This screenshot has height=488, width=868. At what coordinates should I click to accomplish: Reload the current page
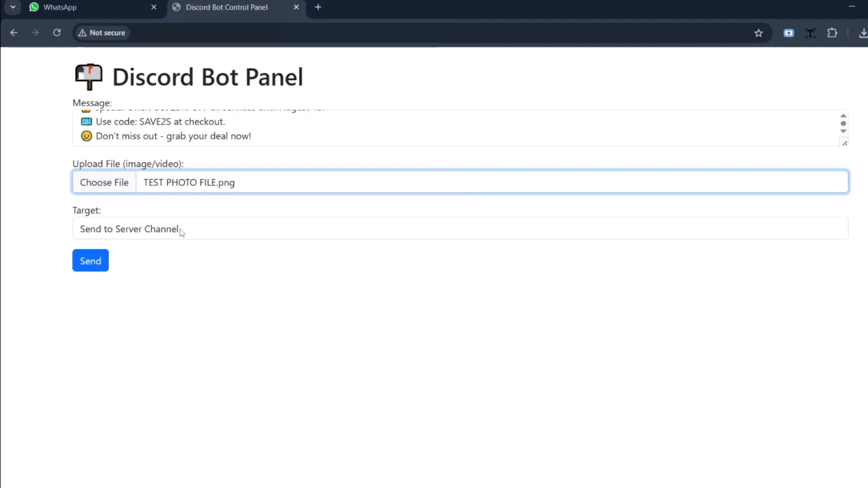tap(57, 33)
